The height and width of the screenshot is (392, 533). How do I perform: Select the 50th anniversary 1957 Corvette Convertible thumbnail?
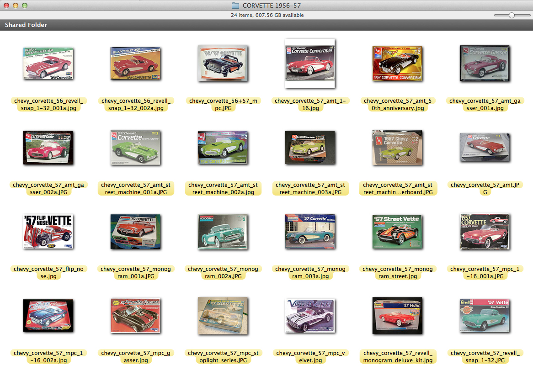pos(398,64)
